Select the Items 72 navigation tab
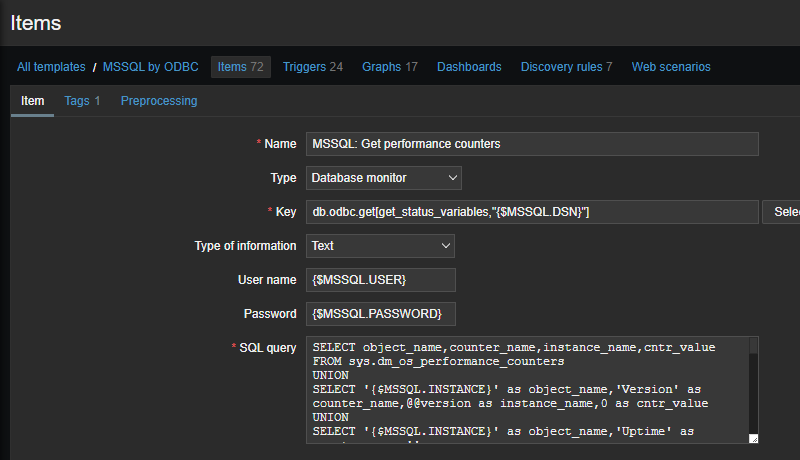This screenshot has width=800, height=460. (241, 67)
